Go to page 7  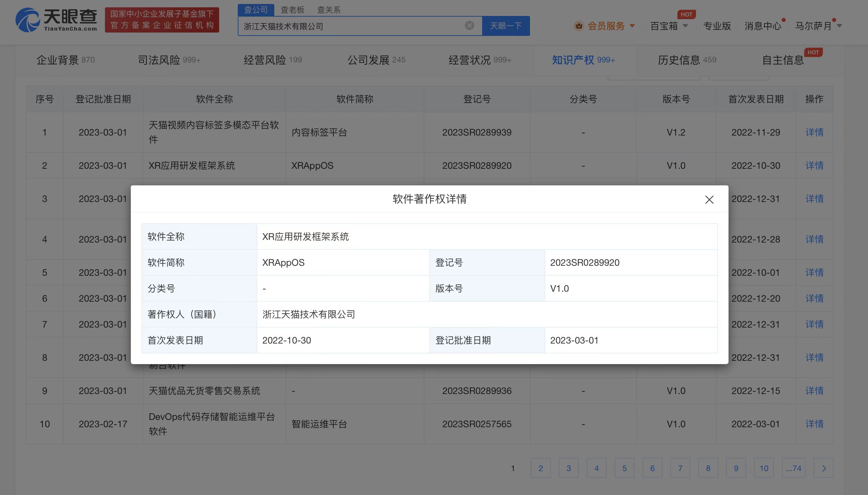click(x=680, y=468)
